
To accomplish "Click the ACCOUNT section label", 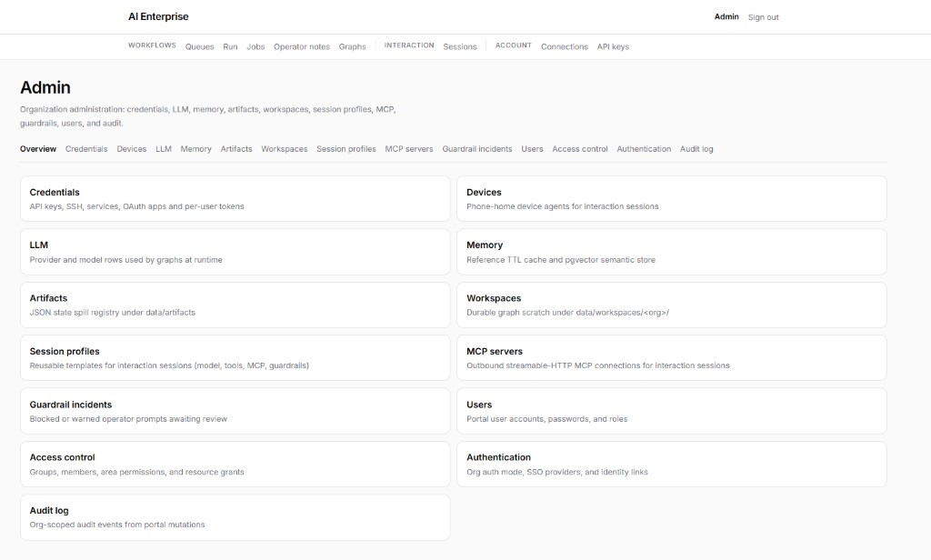I will click(514, 45).
